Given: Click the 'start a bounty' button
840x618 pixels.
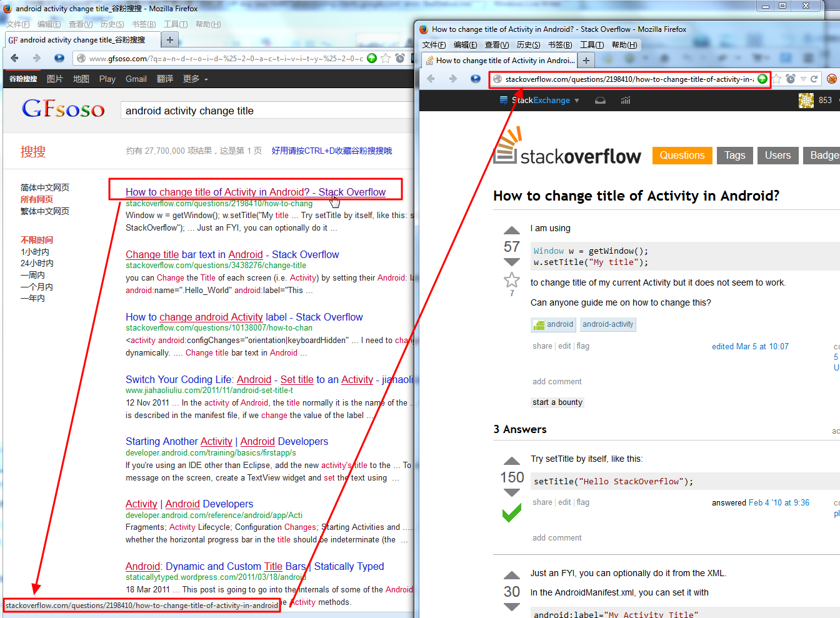Looking at the screenshot, I should (x=557, y=402).
